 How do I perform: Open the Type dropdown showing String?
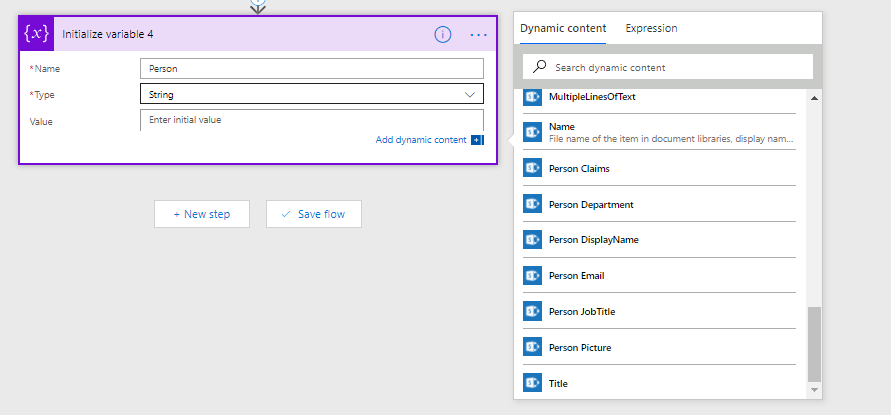312,94
